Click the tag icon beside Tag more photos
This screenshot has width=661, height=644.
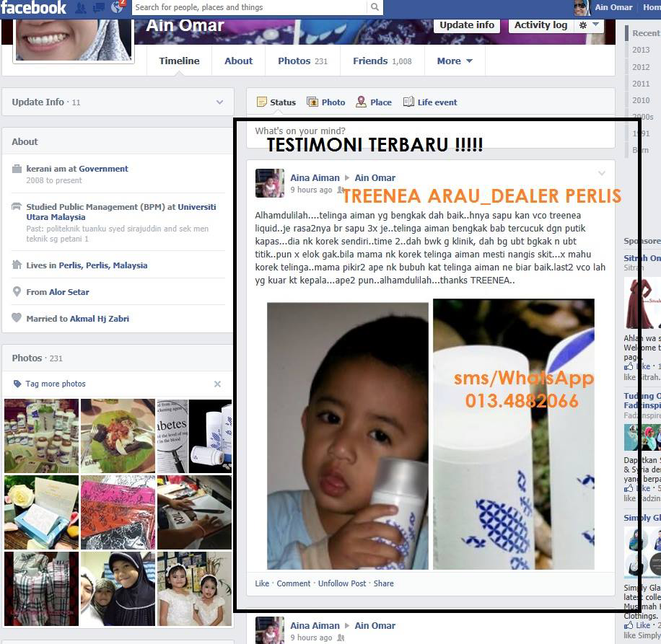coord(17,384)
